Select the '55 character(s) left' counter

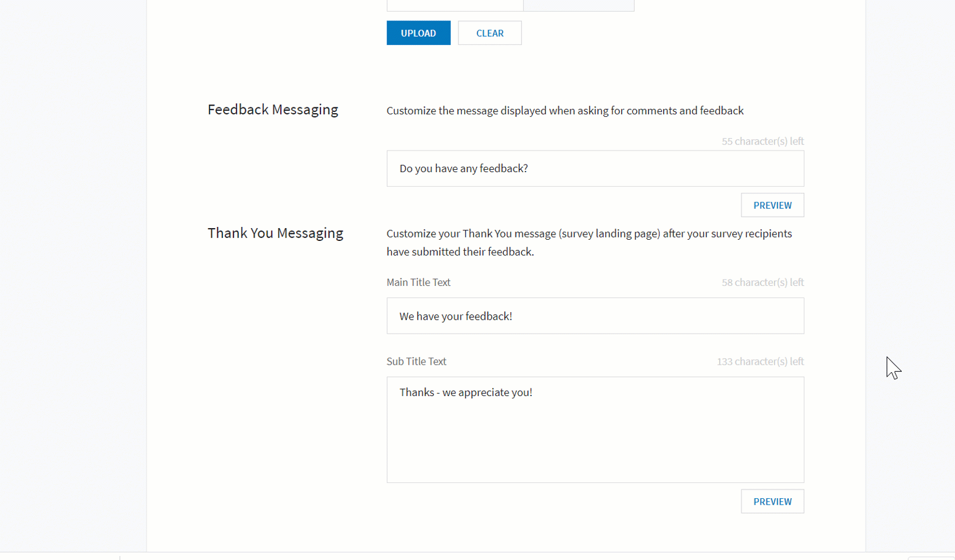click(x=762, y=141)
